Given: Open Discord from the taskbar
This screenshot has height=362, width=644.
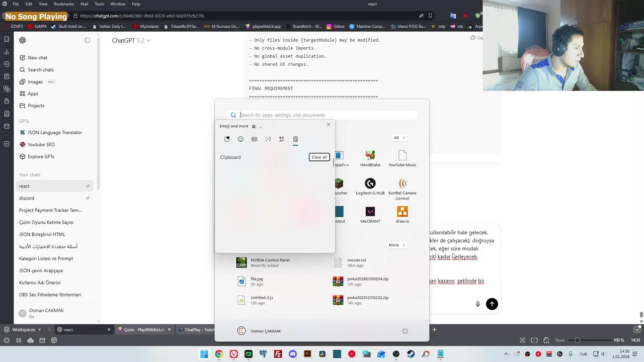Looking at the screenshot, I should (293, 354).
